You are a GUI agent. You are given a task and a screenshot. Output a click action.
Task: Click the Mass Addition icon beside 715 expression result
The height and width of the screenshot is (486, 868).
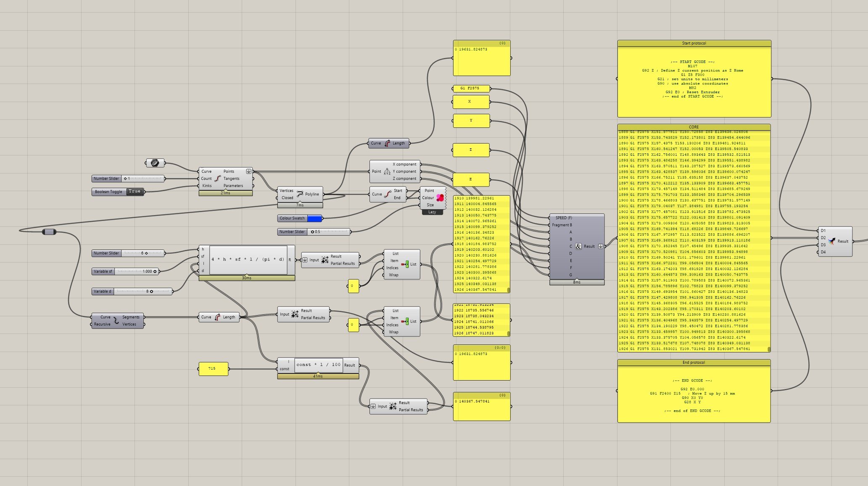point(393,406)
